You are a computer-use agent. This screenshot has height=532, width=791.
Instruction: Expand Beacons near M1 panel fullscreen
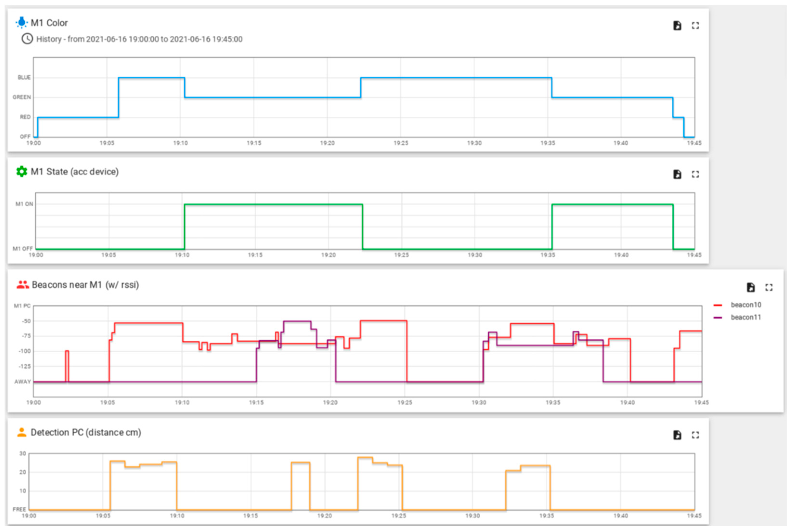769,287
